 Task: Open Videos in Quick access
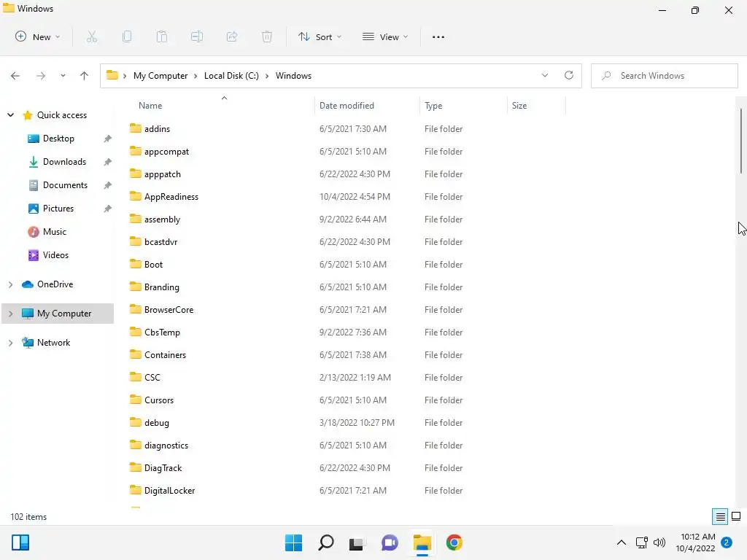coord(55,254)
